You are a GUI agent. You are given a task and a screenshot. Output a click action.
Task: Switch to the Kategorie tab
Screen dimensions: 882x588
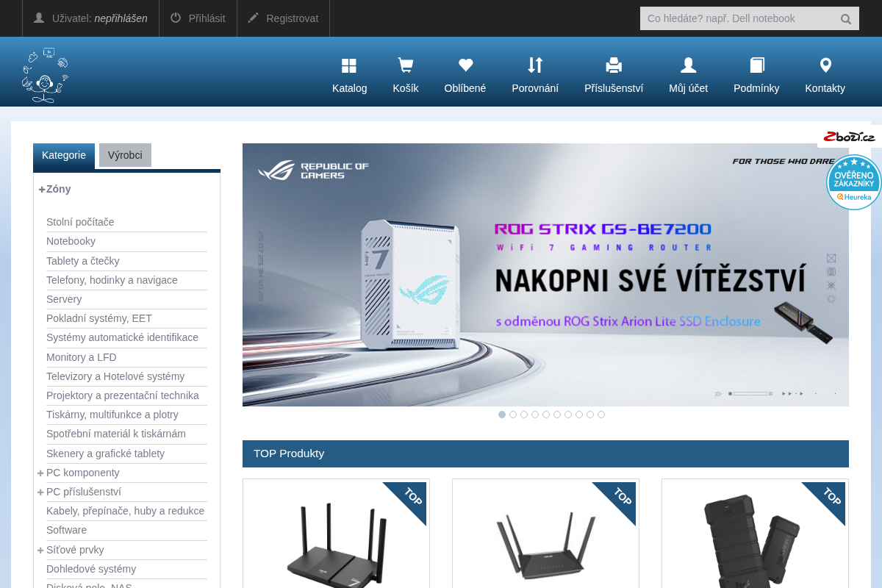(64, 155)
